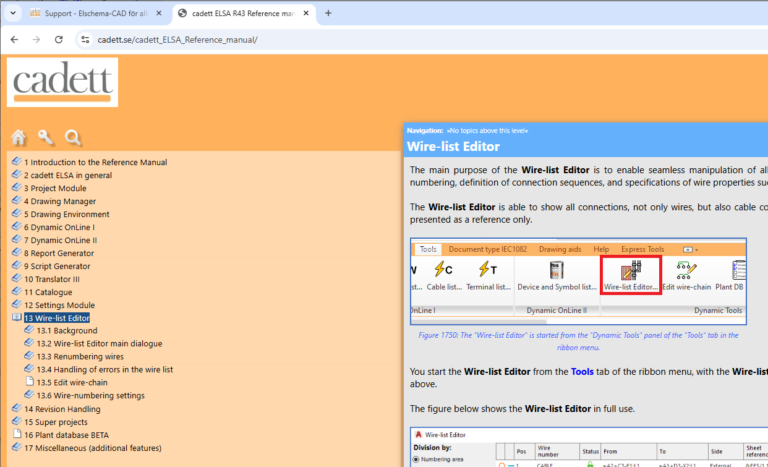The width and height of the screenshot is (768, 467).
Task: Open site information icon in address bar
Action: pyautogui.click(x=85, y=40)
